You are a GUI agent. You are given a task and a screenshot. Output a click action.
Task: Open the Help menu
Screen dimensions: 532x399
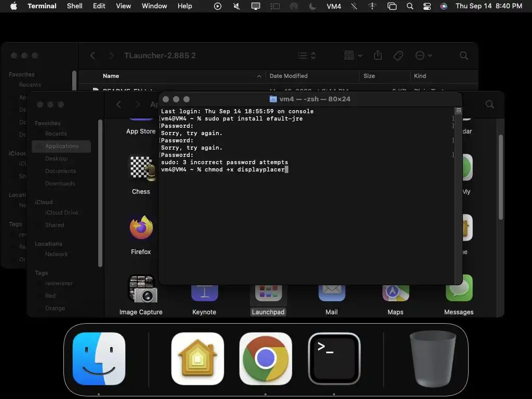(x=185, y=6)
